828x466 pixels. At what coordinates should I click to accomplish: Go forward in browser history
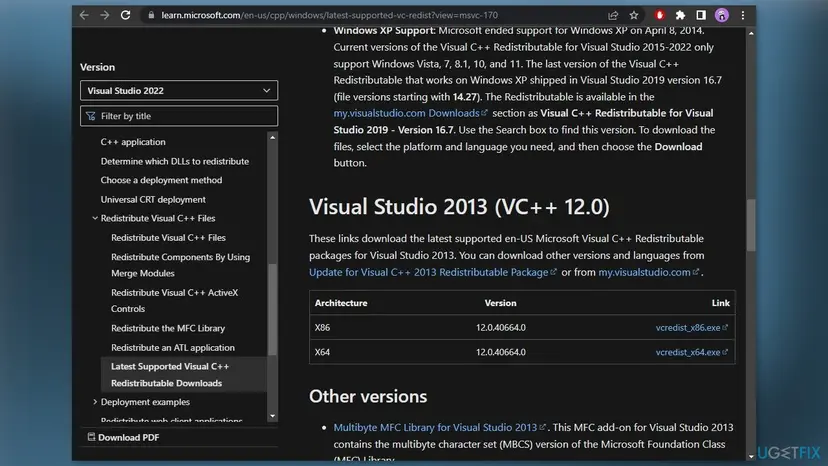[x=105, y=15]
